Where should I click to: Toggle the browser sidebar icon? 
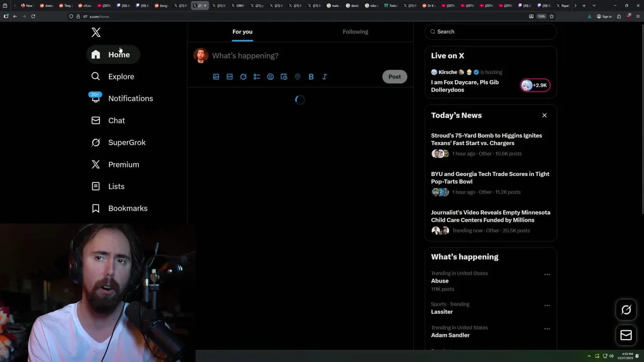point(6,17)
